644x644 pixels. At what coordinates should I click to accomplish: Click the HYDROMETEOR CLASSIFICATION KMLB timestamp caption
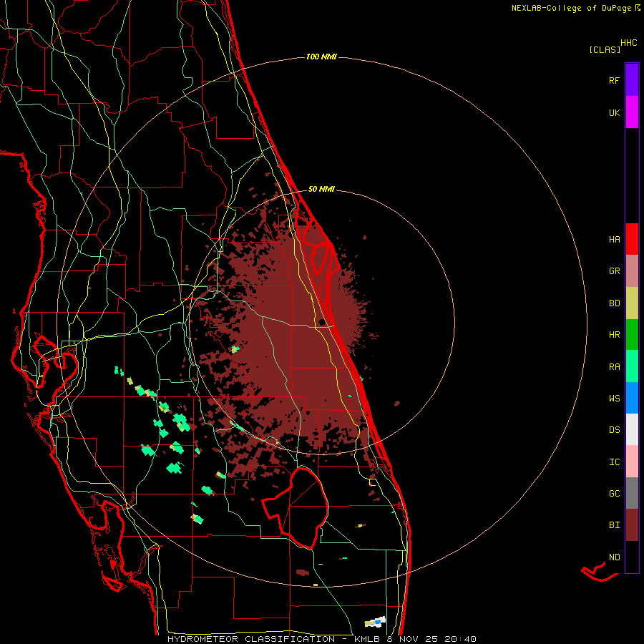click(322, 639)
